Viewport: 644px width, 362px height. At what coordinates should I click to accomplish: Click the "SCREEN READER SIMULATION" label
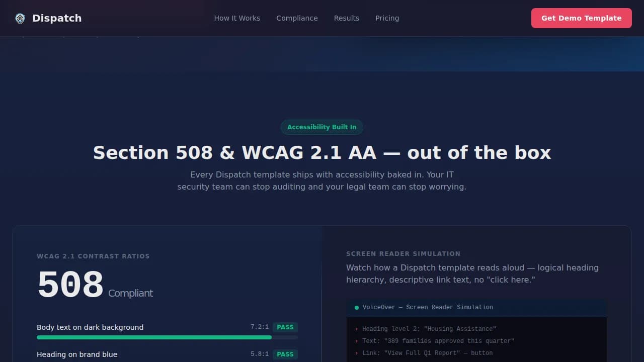click(403, 254)
